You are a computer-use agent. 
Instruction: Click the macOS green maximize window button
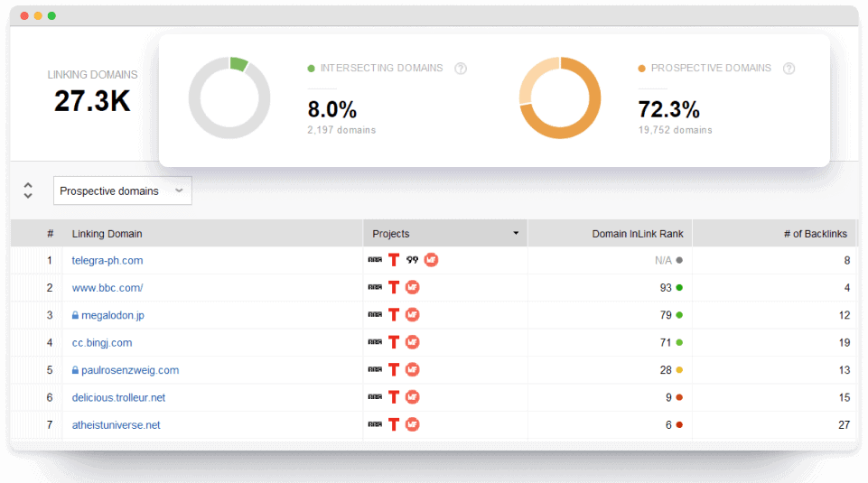tap(51, 16)
